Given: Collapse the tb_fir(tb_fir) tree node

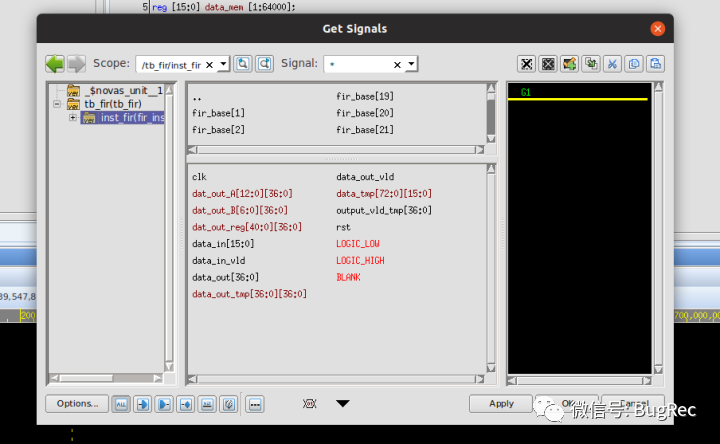Looking at the screenshot, I should 57,104.
